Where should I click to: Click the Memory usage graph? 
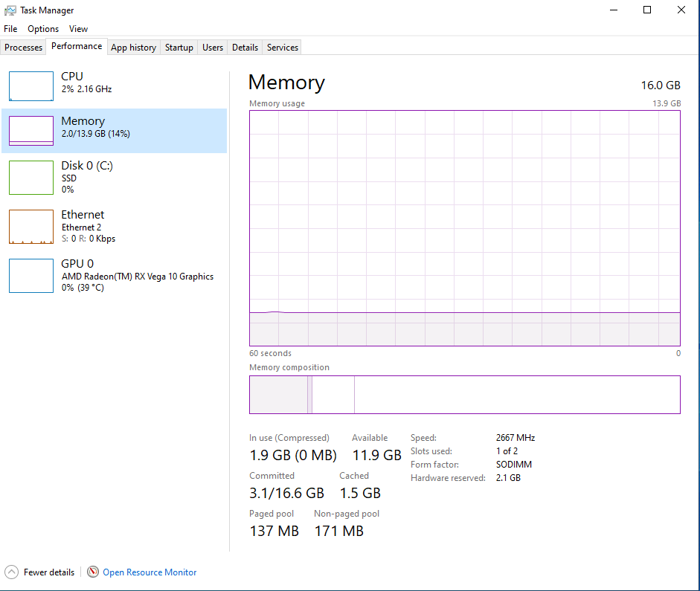pos(465,228)
